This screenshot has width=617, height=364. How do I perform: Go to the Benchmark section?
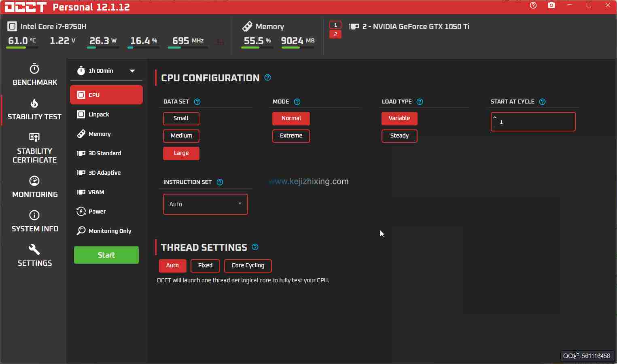coord(34,74)
